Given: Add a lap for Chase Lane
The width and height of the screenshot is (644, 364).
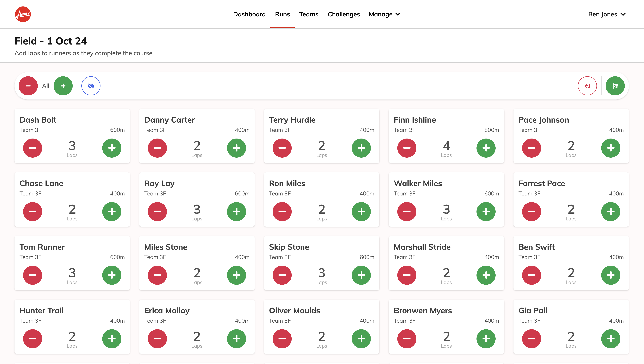Looking at the screenshot, I should (x=112, y=212).
